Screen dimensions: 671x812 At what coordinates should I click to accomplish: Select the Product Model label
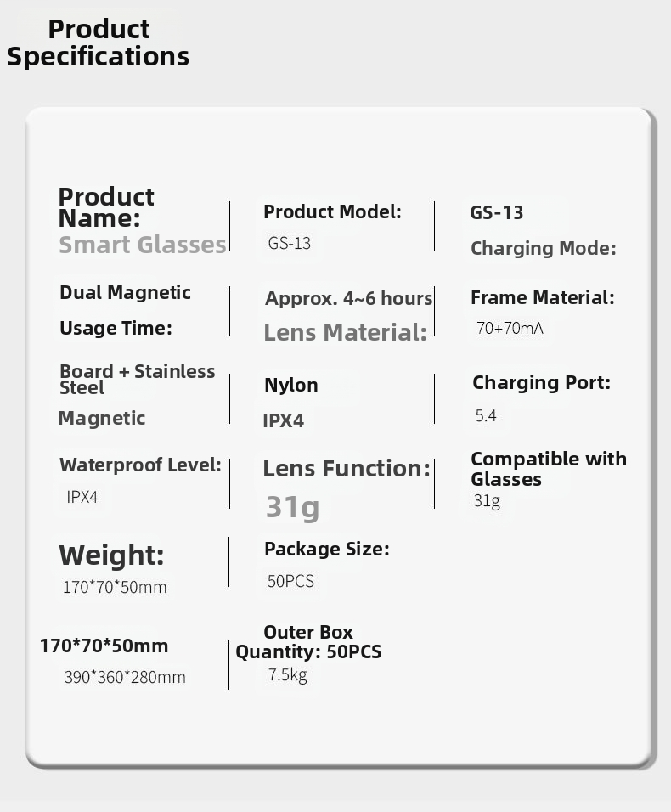pyautogui.click(x=332, y=211)
